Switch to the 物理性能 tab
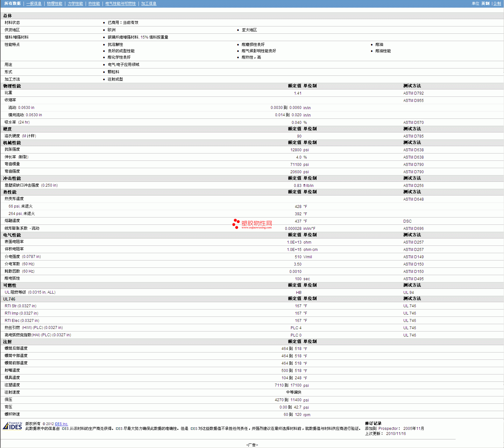The width and height of the screenshot is (504, 448). pyautogui.click(x=54, y=4)
